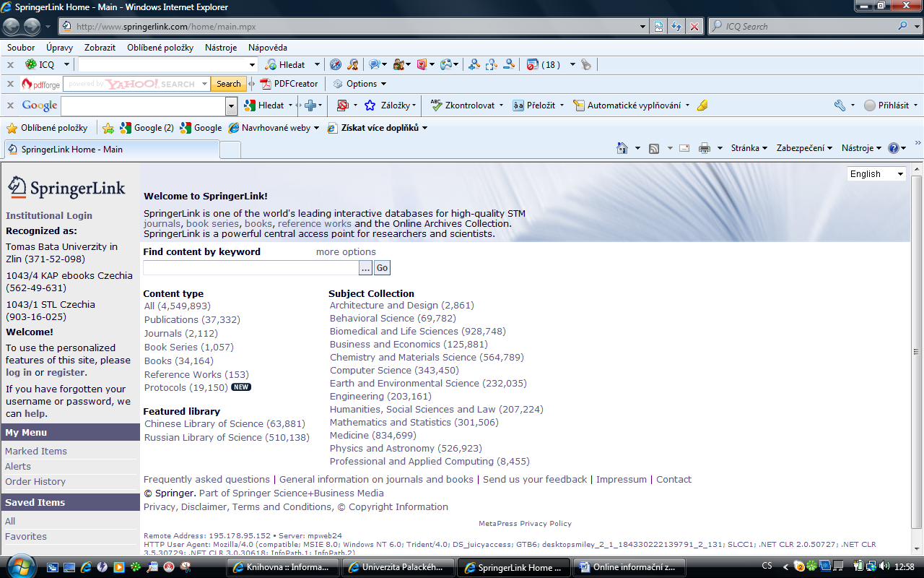Click the browser Back arrow button
Image resolution: width=924 pixels, height=578 pixels.
[12, 27]
